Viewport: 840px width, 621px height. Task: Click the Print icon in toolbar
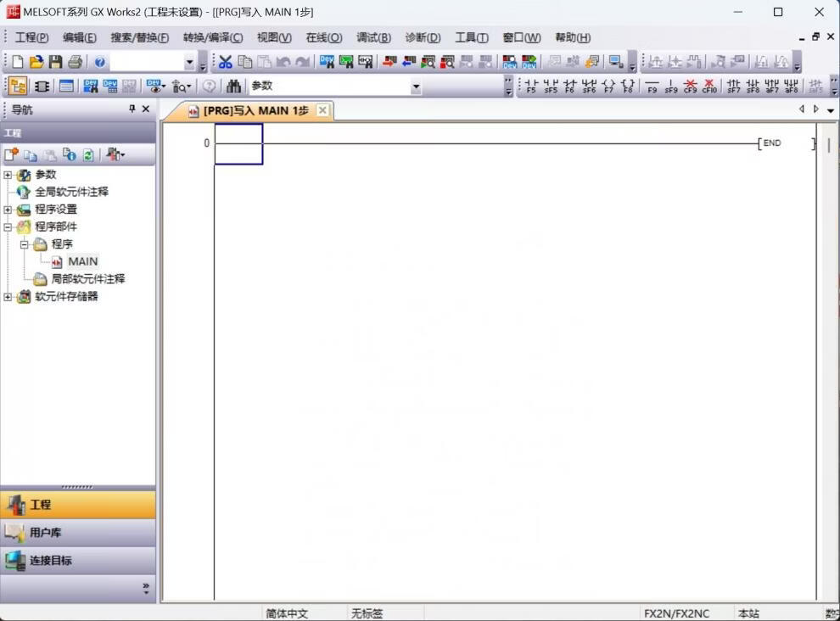pos(75,62)
